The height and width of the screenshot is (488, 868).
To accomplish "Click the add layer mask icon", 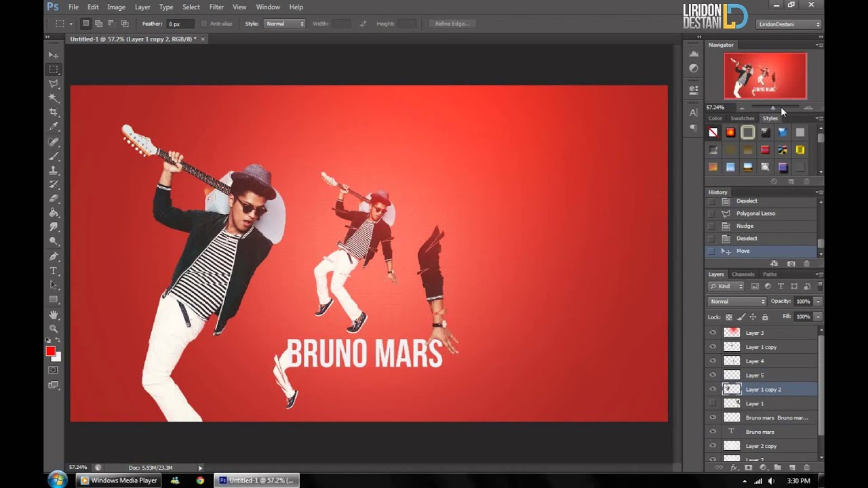I will (749, 468).
